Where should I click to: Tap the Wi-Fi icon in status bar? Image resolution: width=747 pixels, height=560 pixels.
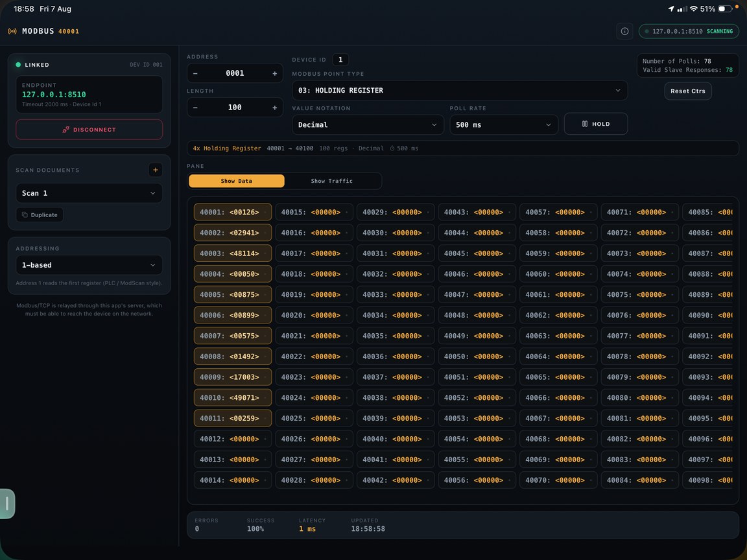click(694, 9)
